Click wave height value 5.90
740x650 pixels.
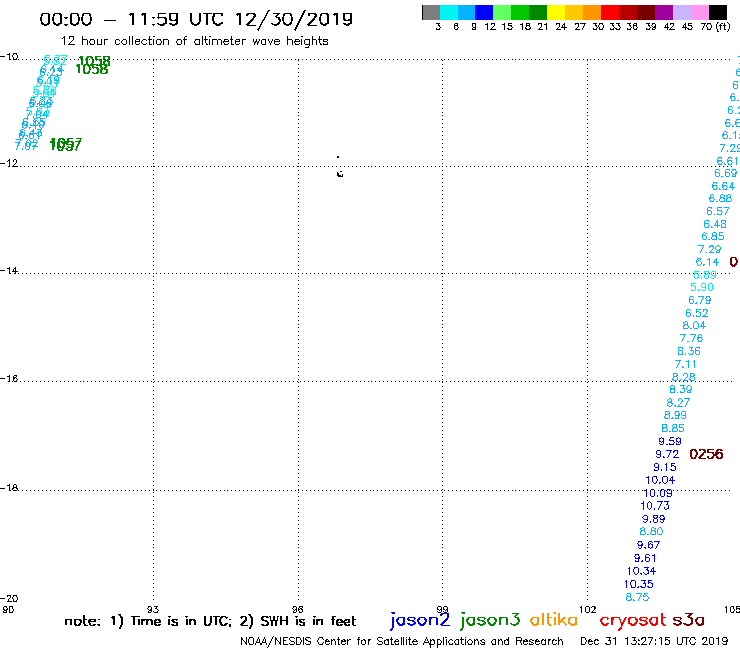click(x=702, y=287)
